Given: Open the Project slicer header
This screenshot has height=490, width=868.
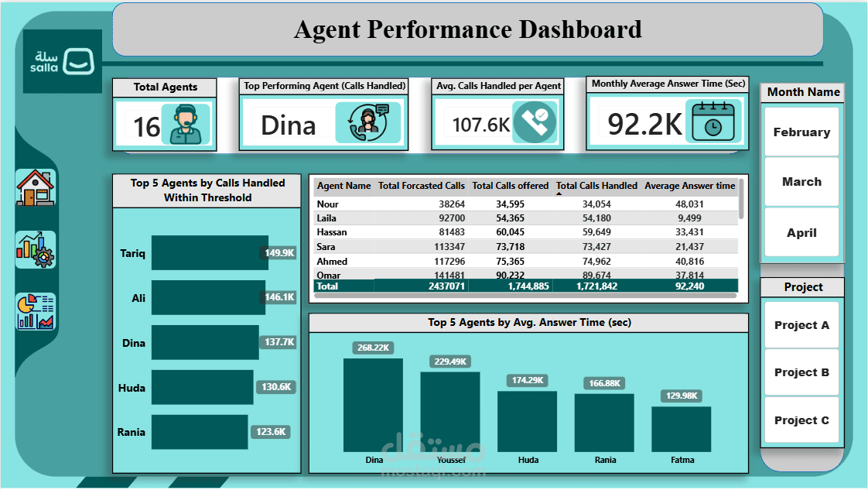Looking at the screenshot, I should click(802, 287).
